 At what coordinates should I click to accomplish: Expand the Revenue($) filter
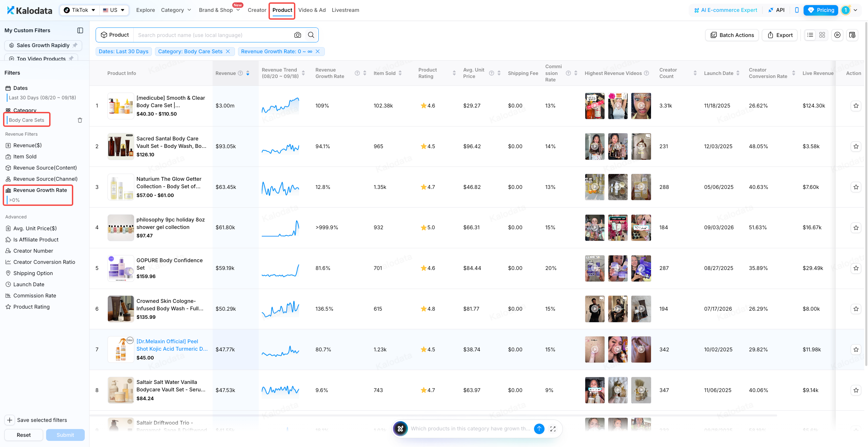point(27,145)
